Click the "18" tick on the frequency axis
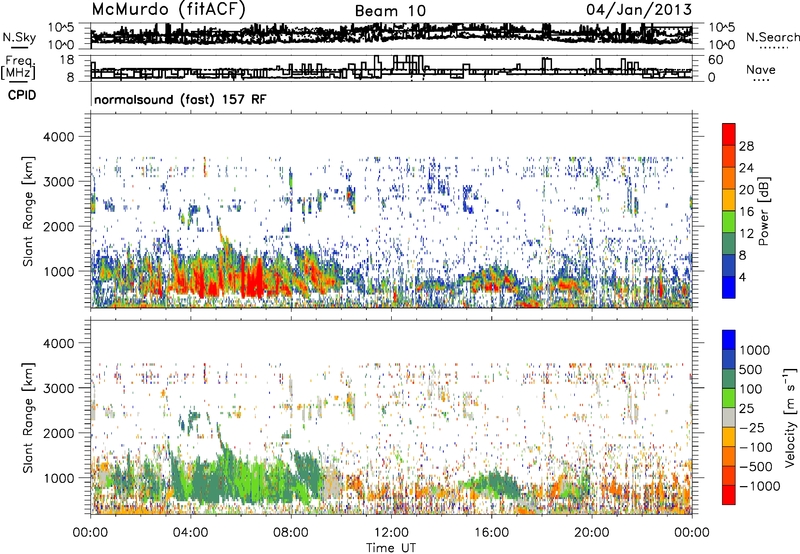Image resolution: width=800 pixels, height=554 pixels. pos(67,60)
